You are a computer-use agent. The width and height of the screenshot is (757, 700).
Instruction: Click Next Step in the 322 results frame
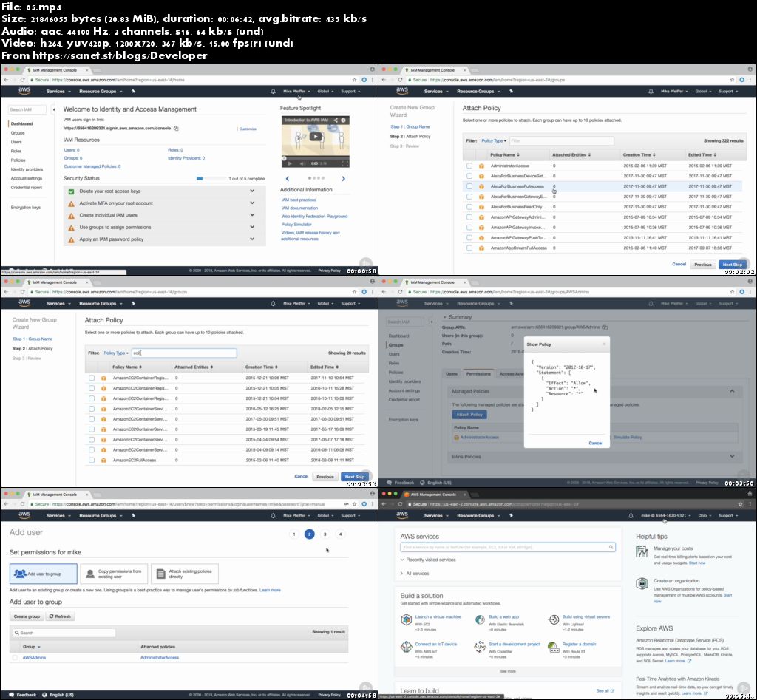point(733,265)
